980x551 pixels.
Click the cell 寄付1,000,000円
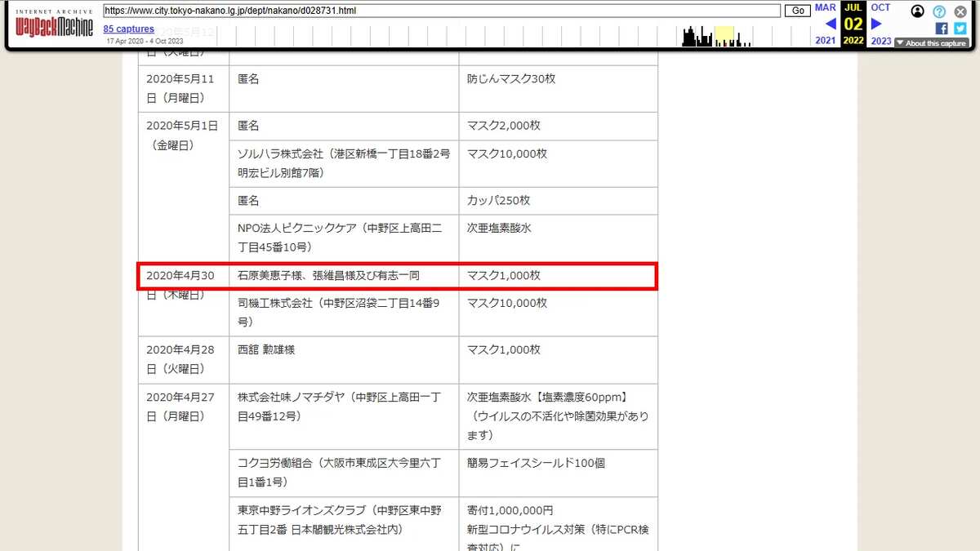click(x=558, y=523)
